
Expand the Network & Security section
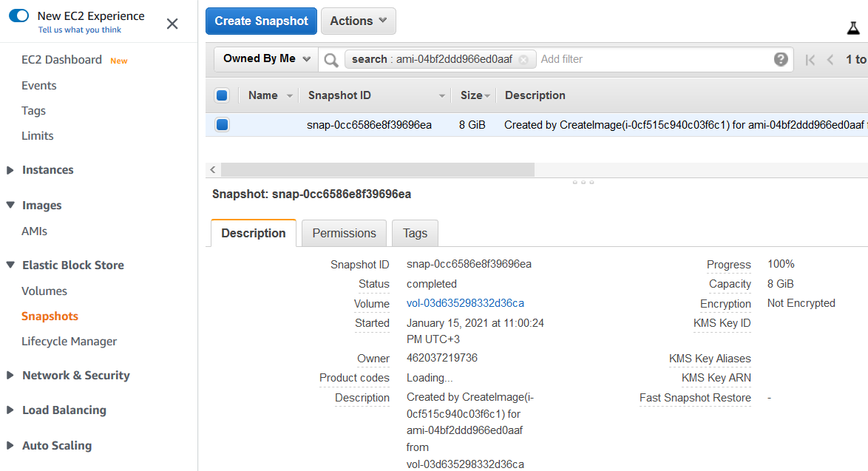pos(10,376)
